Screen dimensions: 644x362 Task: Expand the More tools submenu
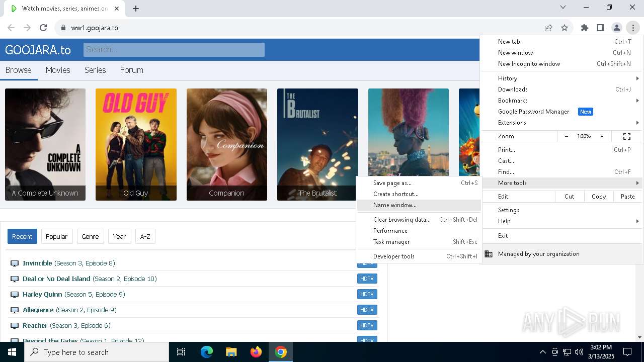pos(562,183)
